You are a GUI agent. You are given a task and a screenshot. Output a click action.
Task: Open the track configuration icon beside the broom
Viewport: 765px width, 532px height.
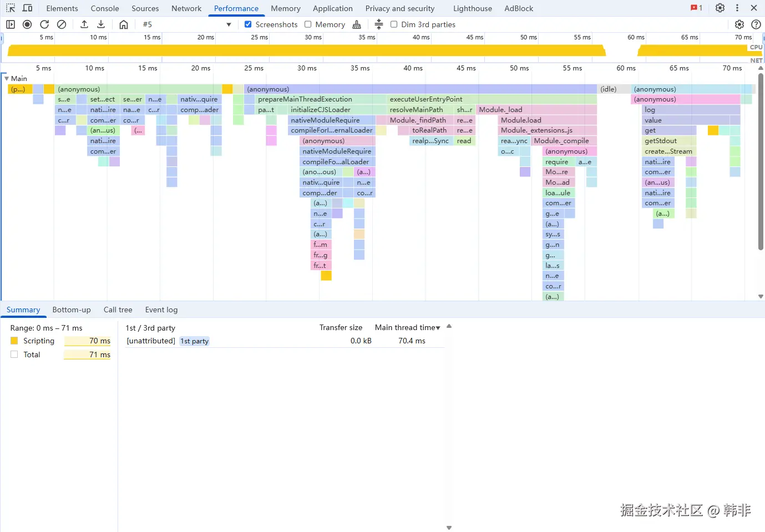(x=379, y=24)
